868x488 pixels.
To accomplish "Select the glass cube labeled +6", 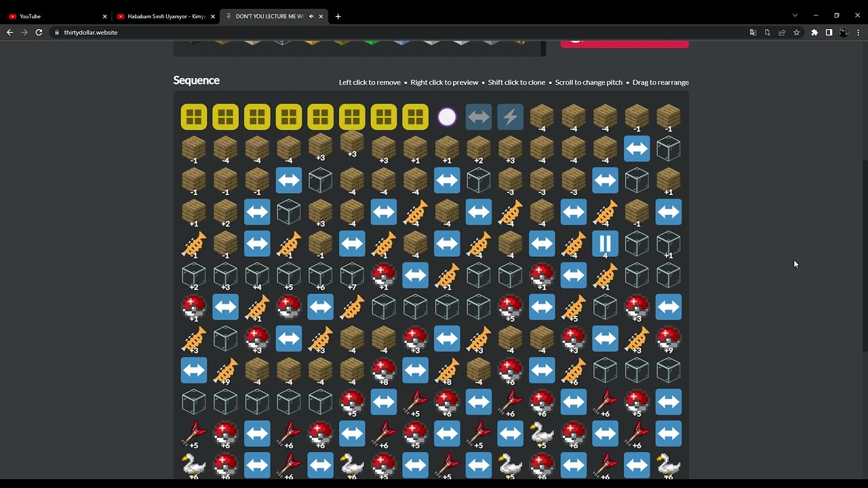I will [x=320, y=276].
